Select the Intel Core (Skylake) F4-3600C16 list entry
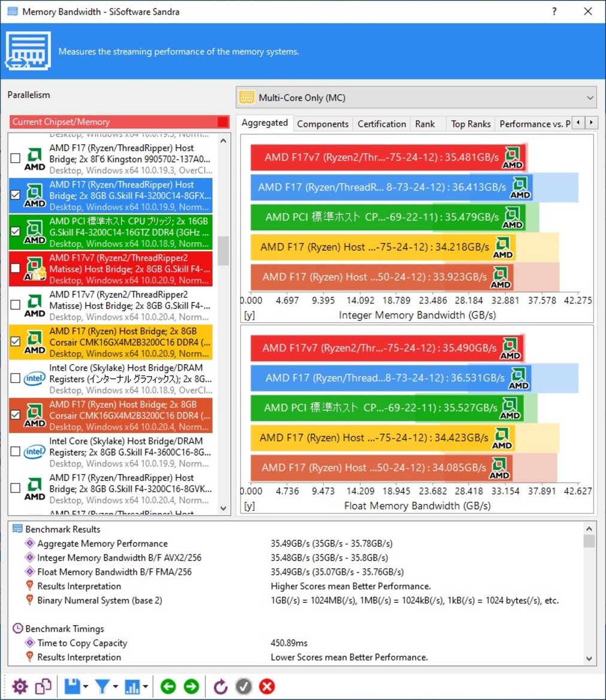Viewport: 606px width, 700px height. [x=110, y=451]
